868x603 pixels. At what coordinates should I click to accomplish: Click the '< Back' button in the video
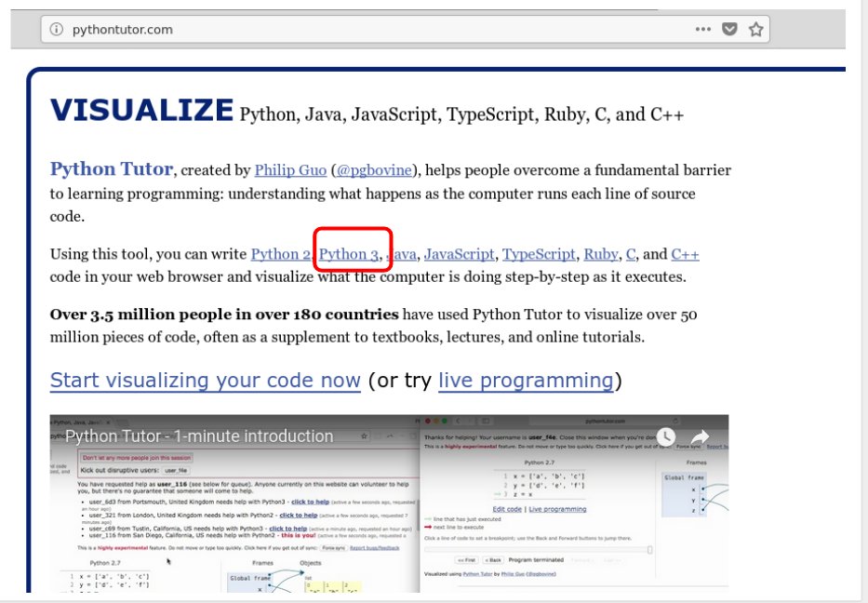[494, 559]
